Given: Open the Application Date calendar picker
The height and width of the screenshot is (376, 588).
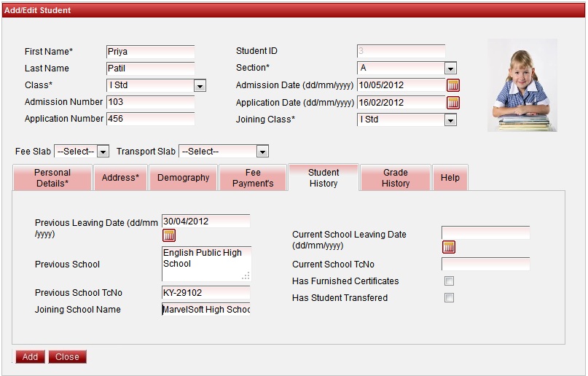Looking at the screenshot, I should coord(453,103).
